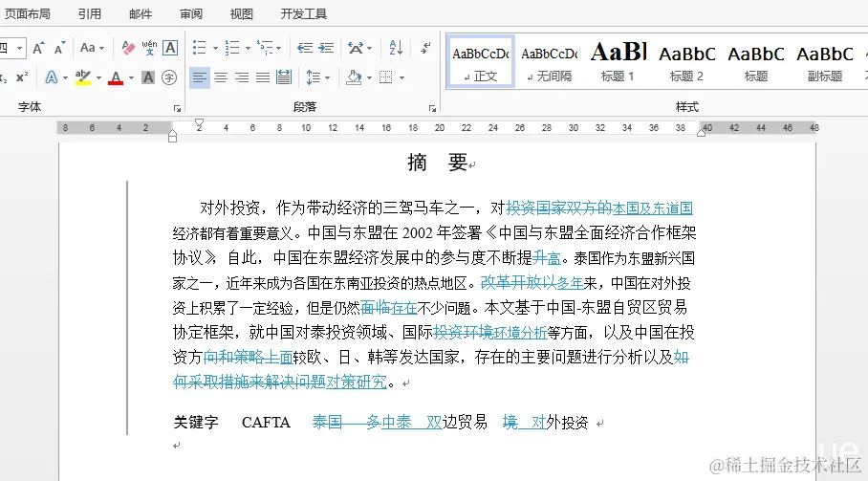The image size is (868, 481).
Task: Open the phonetic guide (wén) tool
Action: (x=149, y=48)
